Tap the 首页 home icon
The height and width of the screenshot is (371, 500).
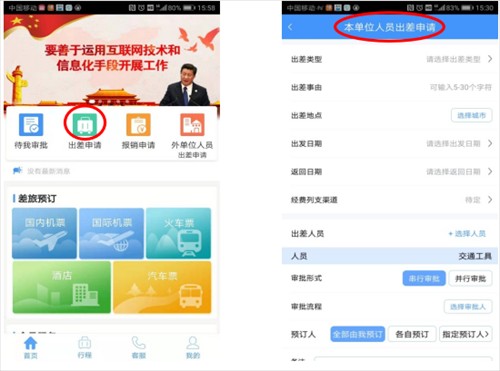(31, 343)
